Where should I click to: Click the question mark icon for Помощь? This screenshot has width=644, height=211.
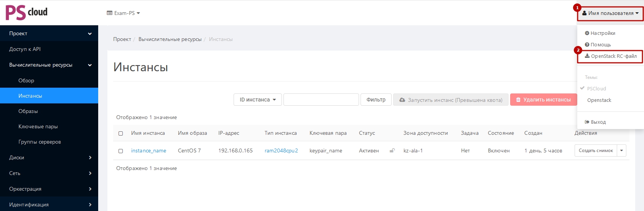(587, 45)
